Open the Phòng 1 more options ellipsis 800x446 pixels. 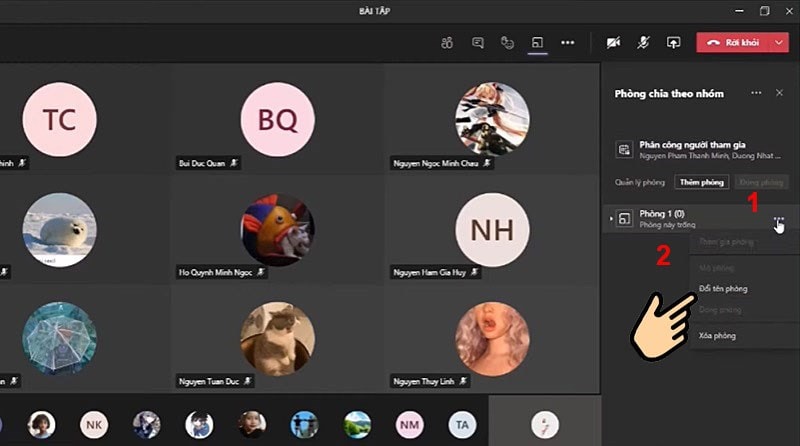pos(779,219)
